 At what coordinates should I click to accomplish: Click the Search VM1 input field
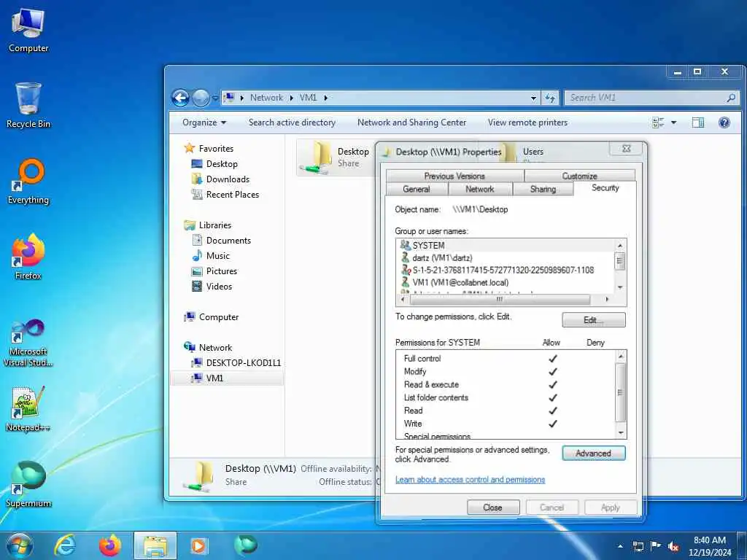[646, 98]
